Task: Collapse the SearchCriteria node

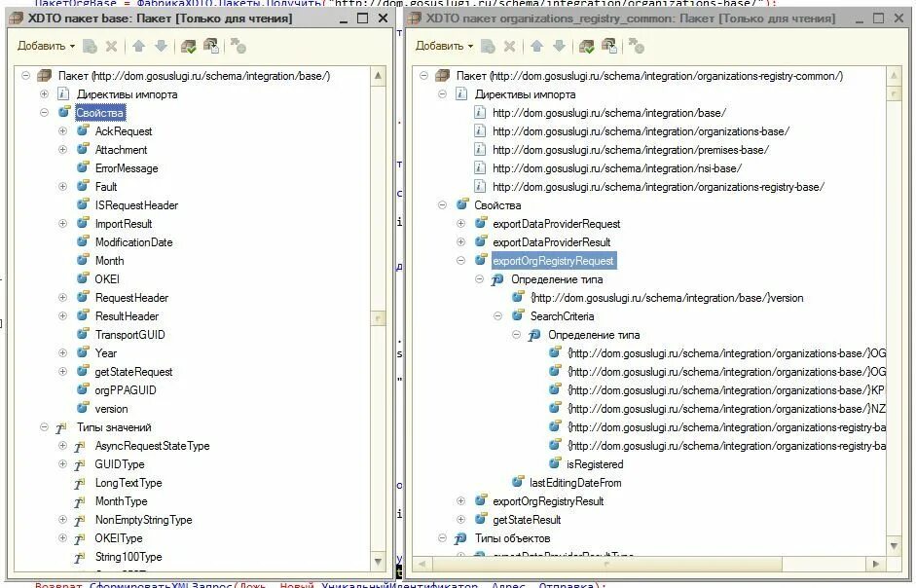Action: (497, 316)
